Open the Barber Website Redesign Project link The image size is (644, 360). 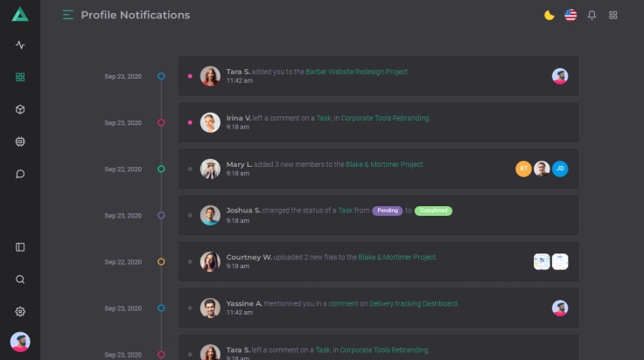[x=357, y=72]
